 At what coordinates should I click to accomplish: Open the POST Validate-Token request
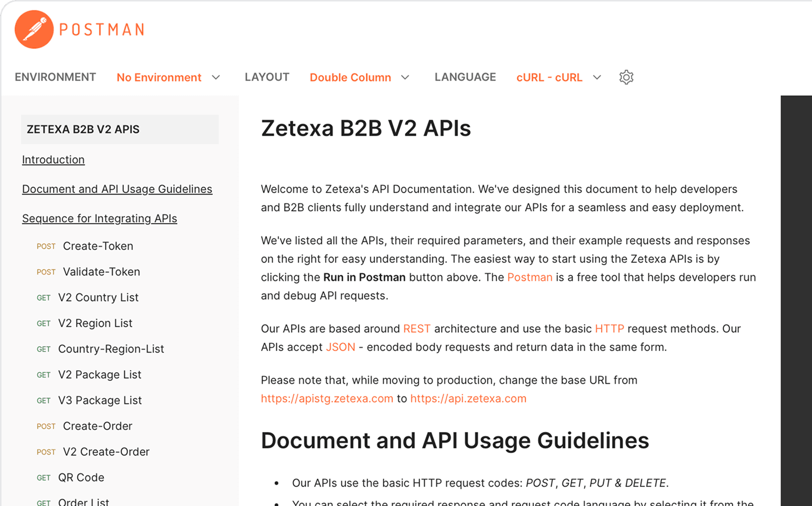click(101, 272)
